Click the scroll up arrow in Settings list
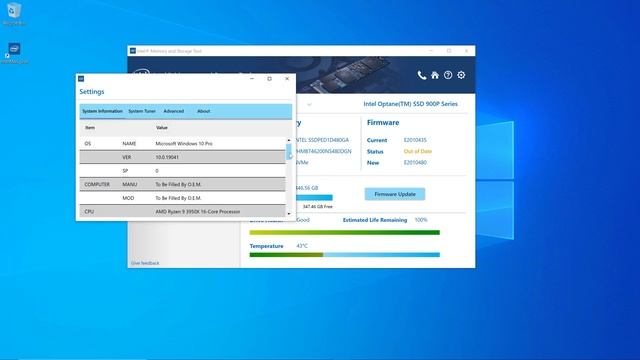 pyautogui.click(x=289, y=140)
